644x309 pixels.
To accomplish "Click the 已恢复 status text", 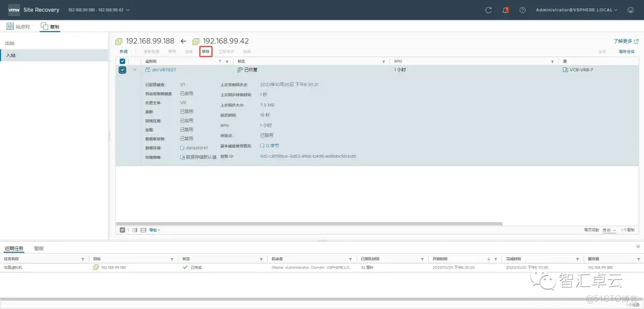I will click(x=251, y=70).
